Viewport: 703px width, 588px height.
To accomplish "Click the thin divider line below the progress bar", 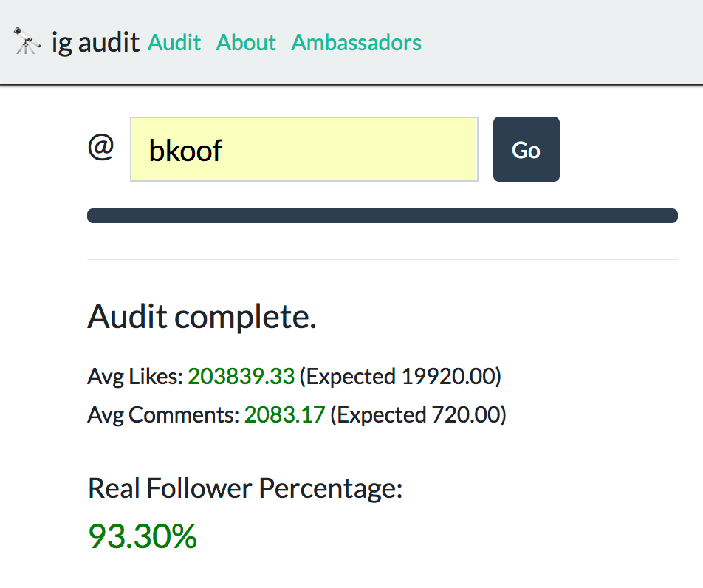I will point(382,260).
